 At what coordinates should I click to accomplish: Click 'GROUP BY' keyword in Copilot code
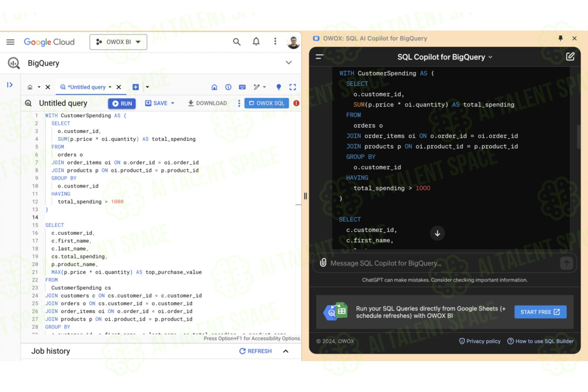click(x=361, y=157)
